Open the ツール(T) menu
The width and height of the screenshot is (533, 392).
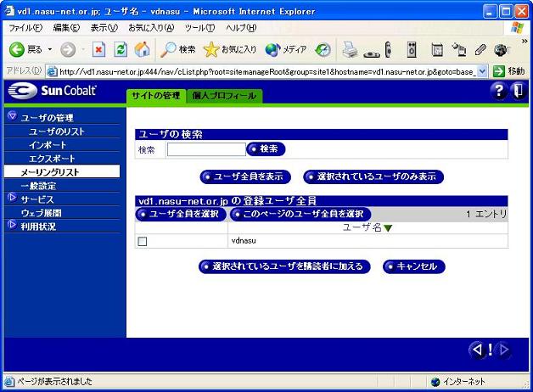point(200,28)
